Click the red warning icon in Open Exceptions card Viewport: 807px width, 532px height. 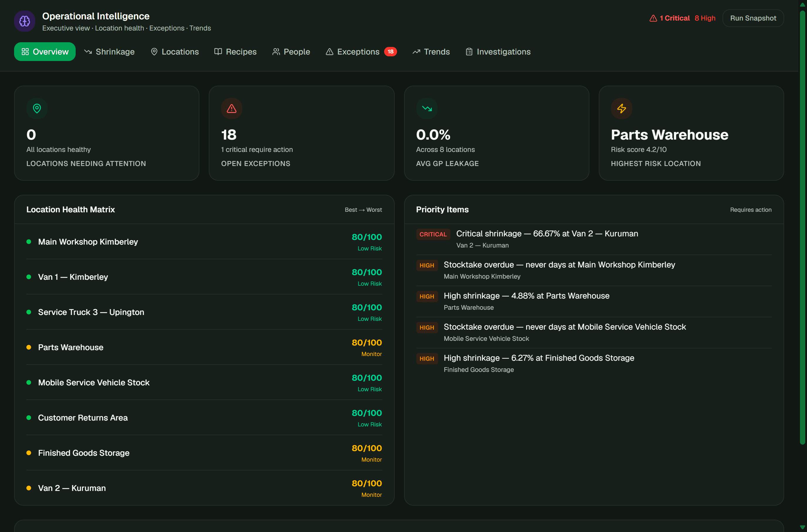[232, 109]
